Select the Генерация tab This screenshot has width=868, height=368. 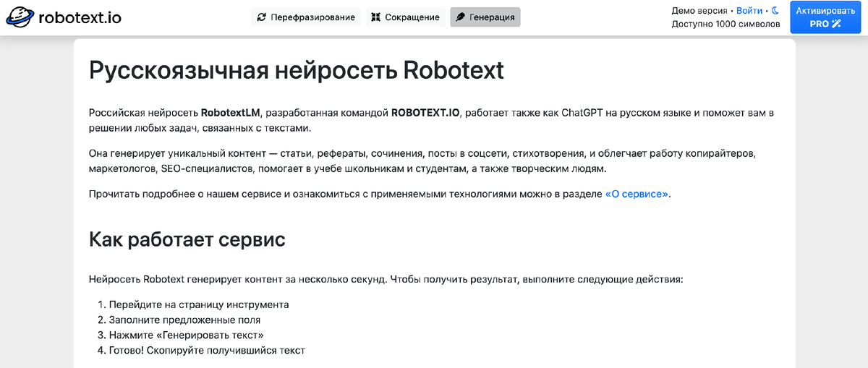pos(485,17)
